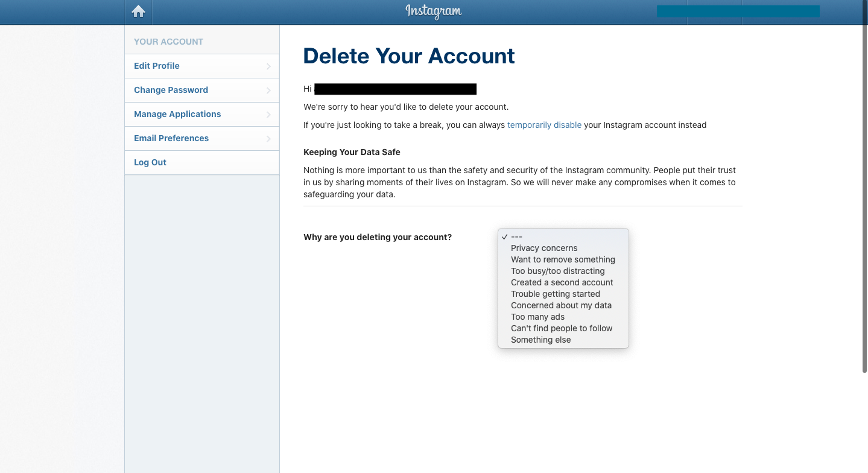Pick 'Can't find people to follow'
This screenshot has height=473, width=868.
pyautogui.click(x=563, y=328)
